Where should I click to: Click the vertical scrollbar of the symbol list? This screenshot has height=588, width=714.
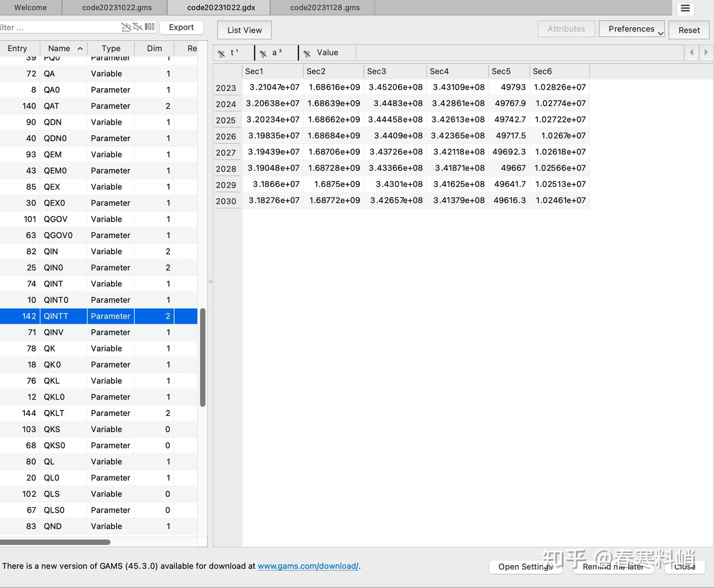202,357
